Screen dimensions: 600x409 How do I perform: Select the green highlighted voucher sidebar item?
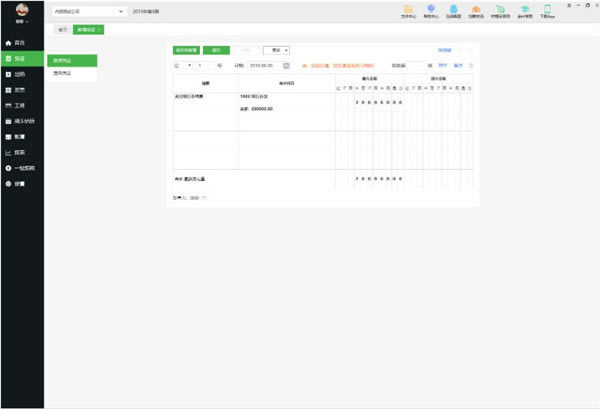pyautogui.click(x=22, y=59)
